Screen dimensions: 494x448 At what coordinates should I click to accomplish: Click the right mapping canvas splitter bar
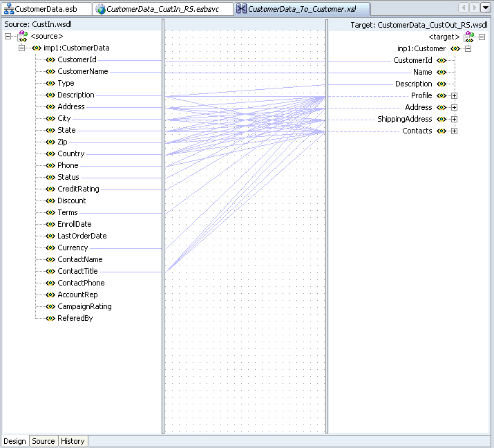[x=327, y=226]
